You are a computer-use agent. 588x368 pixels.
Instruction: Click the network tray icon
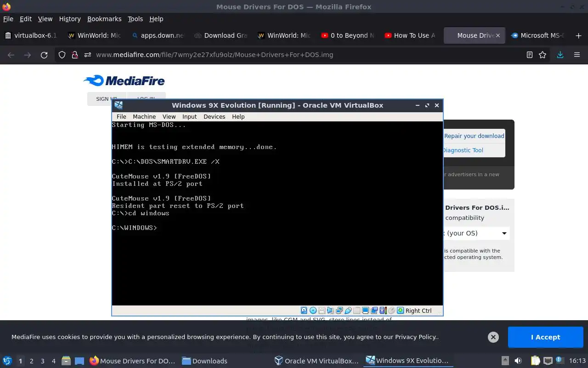click(548, 361)
